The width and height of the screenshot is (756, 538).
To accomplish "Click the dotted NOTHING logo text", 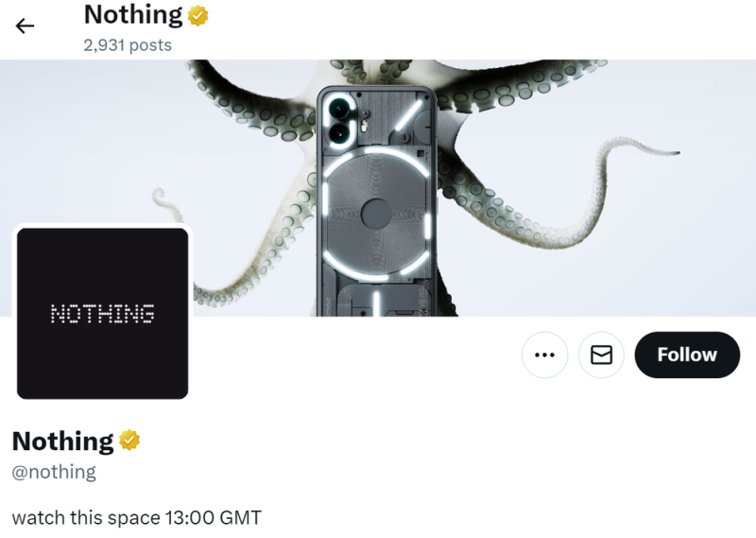I will coord(102,314).
